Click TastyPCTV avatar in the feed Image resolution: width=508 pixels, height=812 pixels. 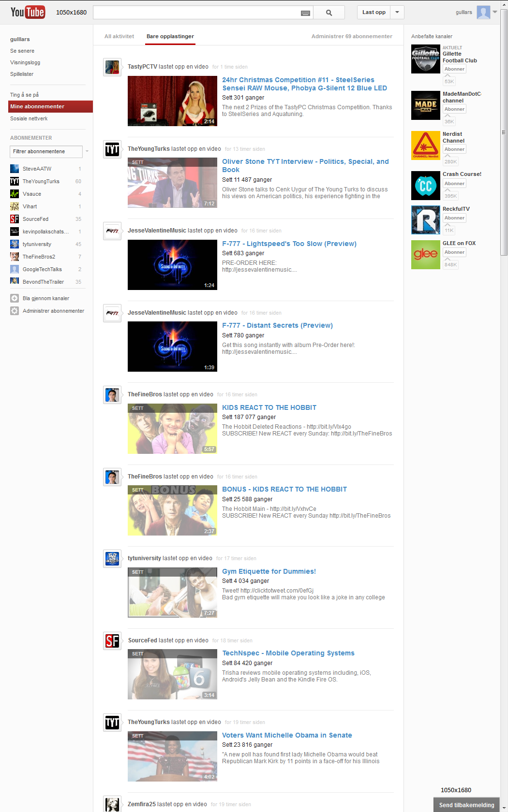point(112,67)
